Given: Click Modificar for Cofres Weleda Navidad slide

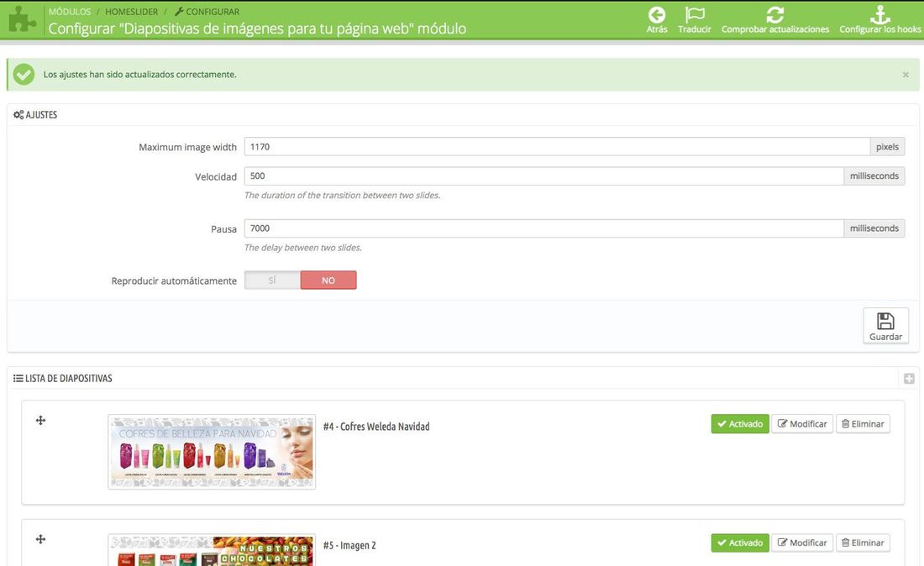Looking at the screenshot, I should point(802,424).
